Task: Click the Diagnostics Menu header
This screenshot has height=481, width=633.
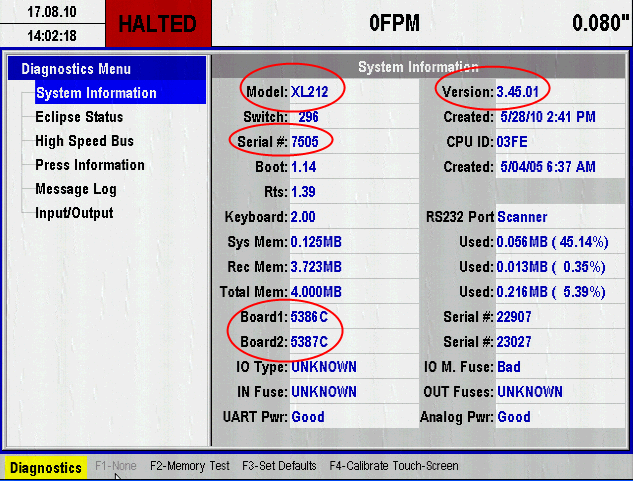Action: click(x=107, y=68)
